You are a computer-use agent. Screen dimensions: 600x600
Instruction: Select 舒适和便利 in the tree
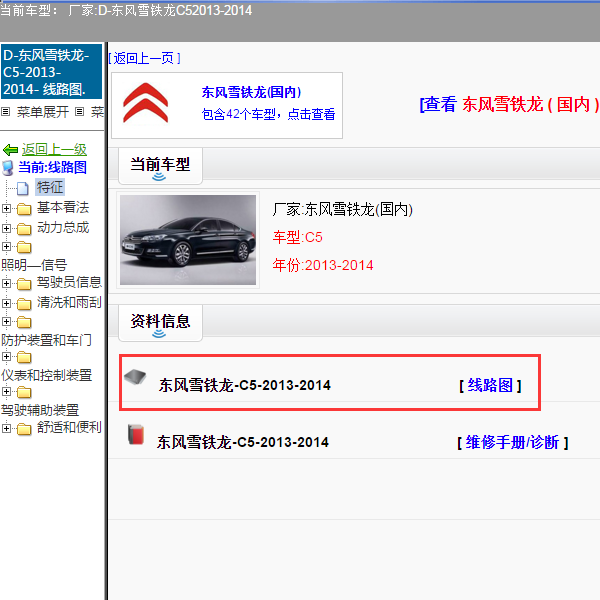69,427
